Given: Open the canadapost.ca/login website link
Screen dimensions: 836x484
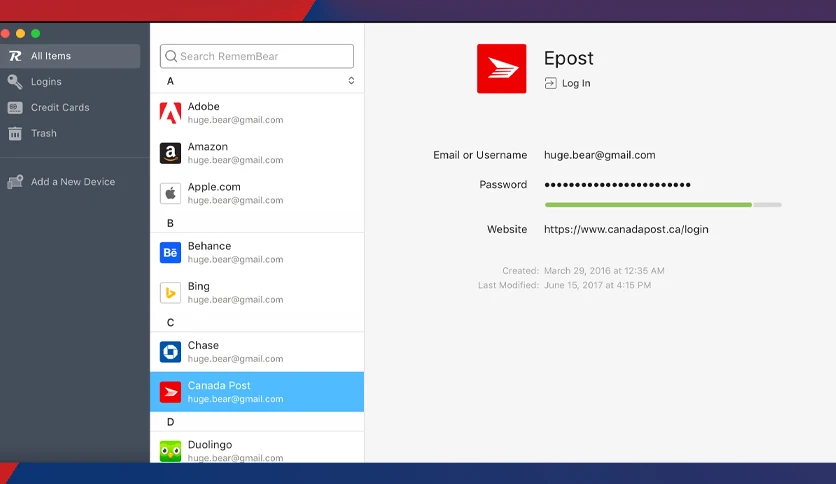Looking at the screenshot, I should point(626,229).
